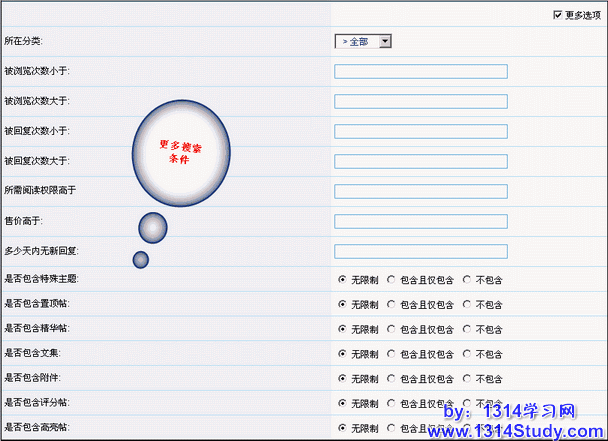Select 不包含 for 是否包含附件

467,379
